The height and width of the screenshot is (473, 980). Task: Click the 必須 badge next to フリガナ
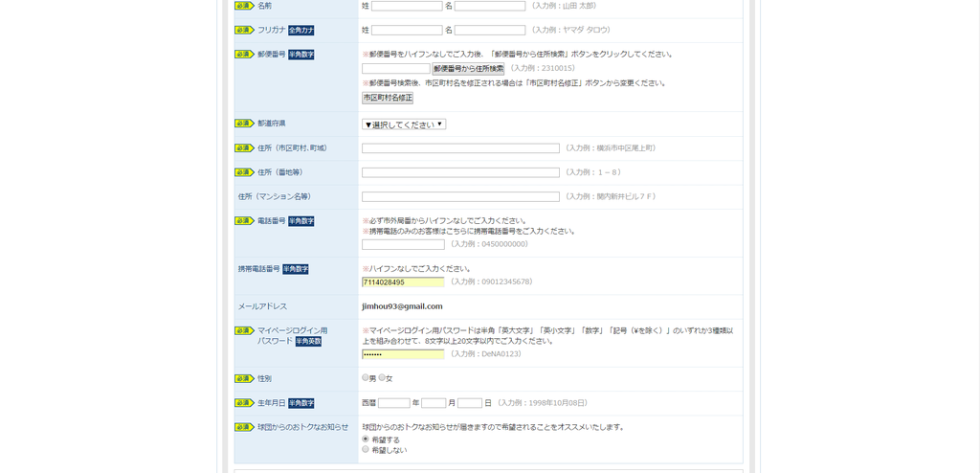pyautogui.click(x=244, y=30)
